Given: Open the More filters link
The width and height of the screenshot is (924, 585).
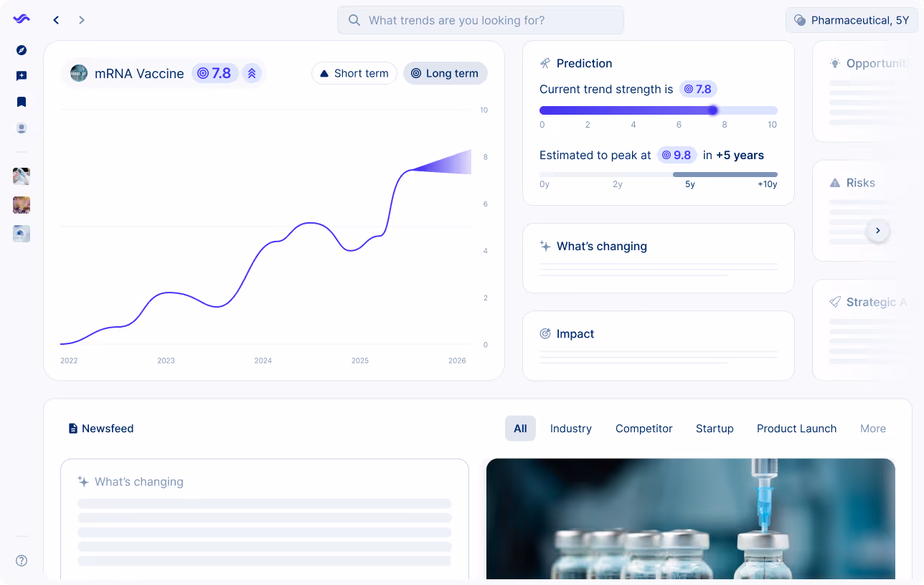Looking at the screenshot, I should [873, 428].
